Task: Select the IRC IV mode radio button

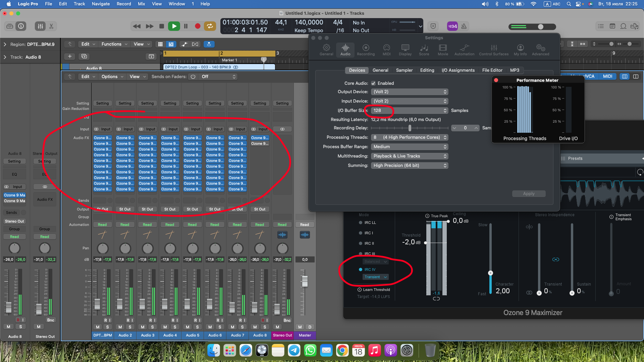Action: [361, 269]
